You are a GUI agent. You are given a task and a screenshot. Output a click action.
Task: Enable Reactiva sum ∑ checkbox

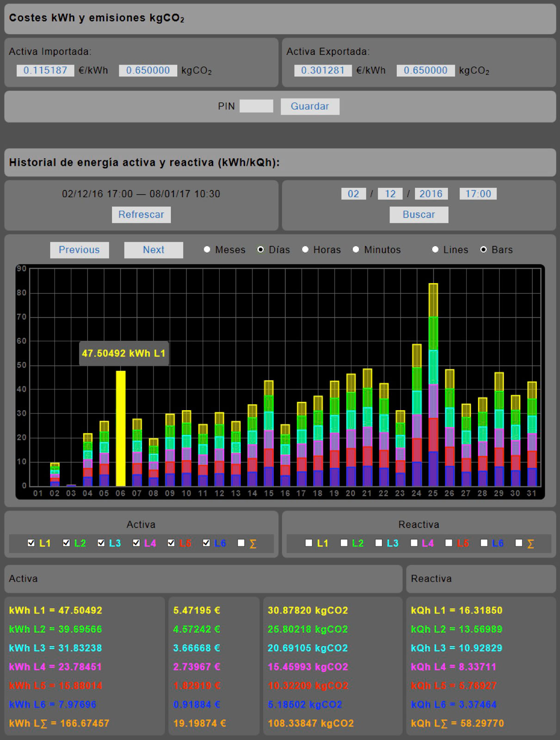coord(519,543)
